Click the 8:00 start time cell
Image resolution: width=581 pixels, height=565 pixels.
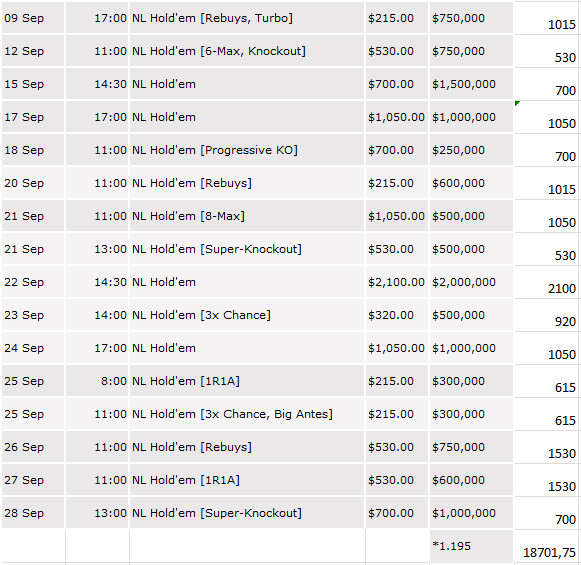(x=97, y=381)
